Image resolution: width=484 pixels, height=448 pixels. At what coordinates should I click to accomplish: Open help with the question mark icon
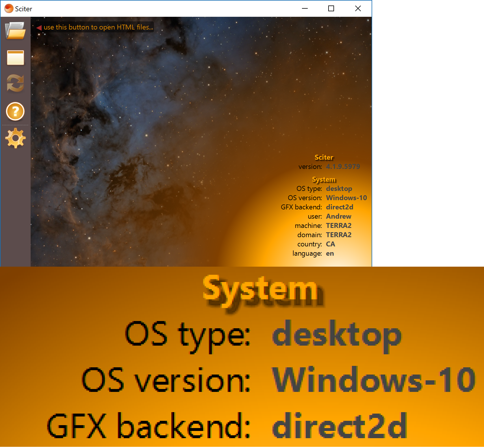tap(15, 111)
